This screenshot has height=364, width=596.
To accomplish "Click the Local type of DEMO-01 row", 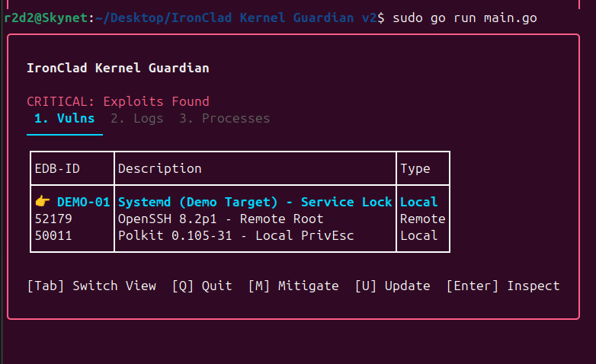I will tap(419, 202).
